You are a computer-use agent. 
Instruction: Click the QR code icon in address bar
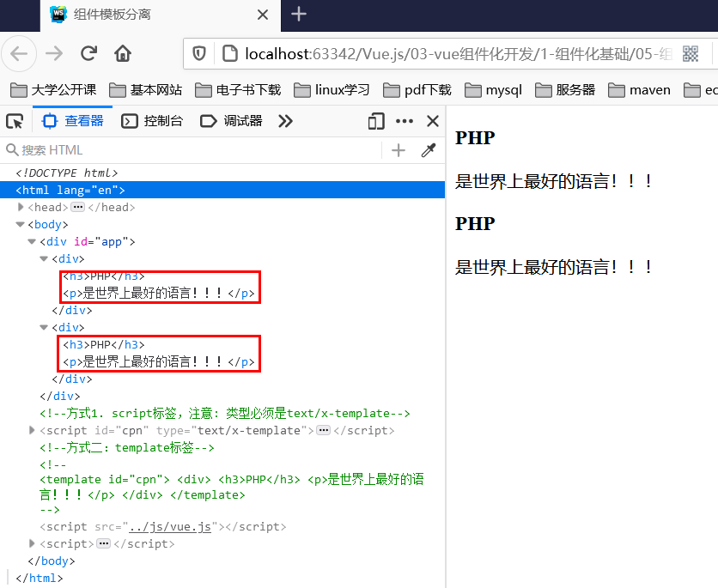(x=691, y=53)
